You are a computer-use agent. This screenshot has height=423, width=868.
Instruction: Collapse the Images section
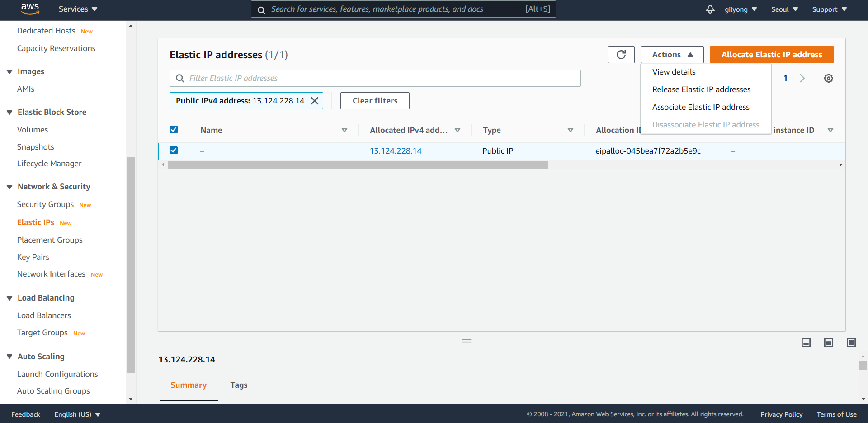click(9, 72)
